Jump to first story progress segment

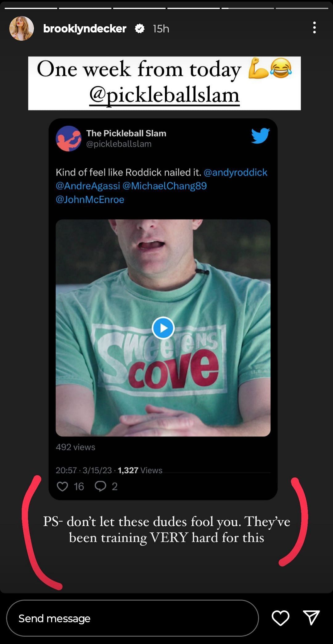tap(31, 8)
